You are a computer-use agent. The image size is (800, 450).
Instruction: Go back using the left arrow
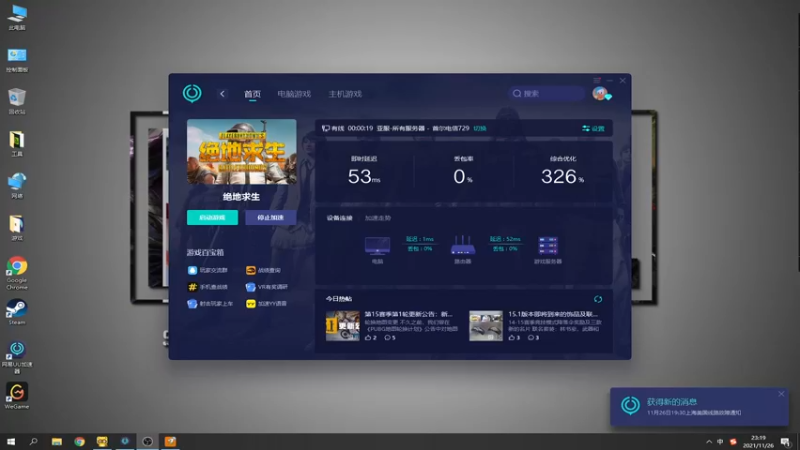tap(222, 94)
